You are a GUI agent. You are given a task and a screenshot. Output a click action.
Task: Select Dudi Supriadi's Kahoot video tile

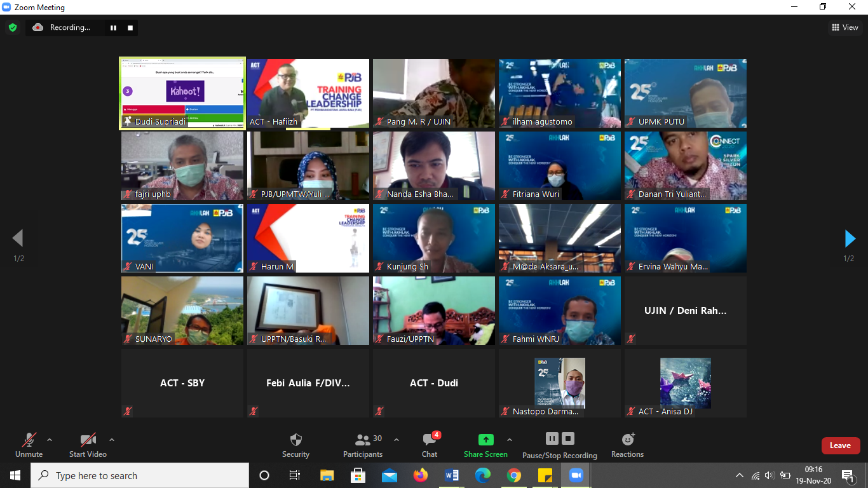pos(182,93)
